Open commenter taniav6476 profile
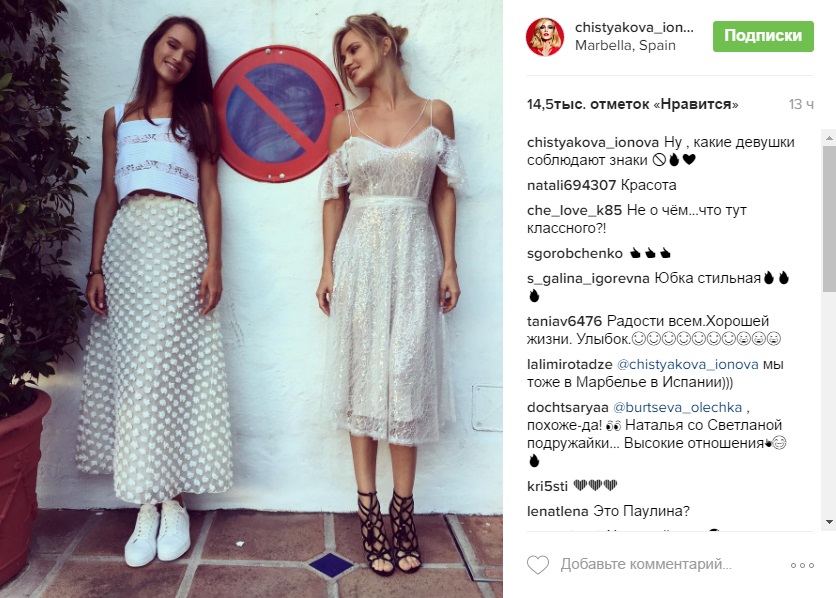Image resolution: width=836 pixels, height=598 pixels. (x=564, y=321)
